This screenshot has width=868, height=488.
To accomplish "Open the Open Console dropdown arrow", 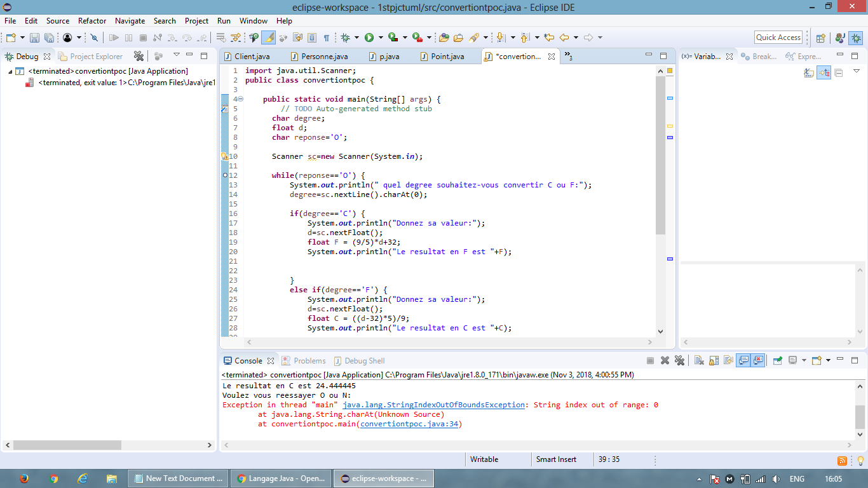I will [x=828, y=360].
